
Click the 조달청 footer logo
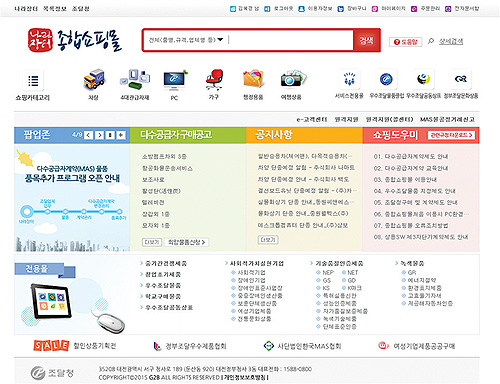pos(52,373)
